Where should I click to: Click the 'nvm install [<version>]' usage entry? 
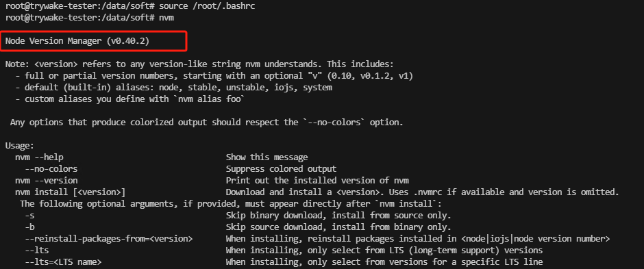(71, 192)
